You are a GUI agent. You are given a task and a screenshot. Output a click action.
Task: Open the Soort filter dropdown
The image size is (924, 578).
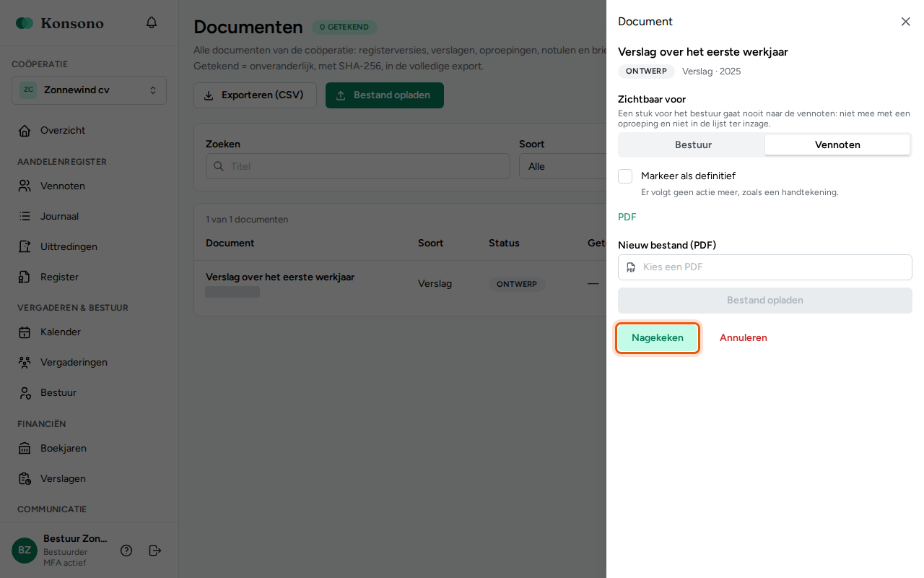(x=562, y=166)
